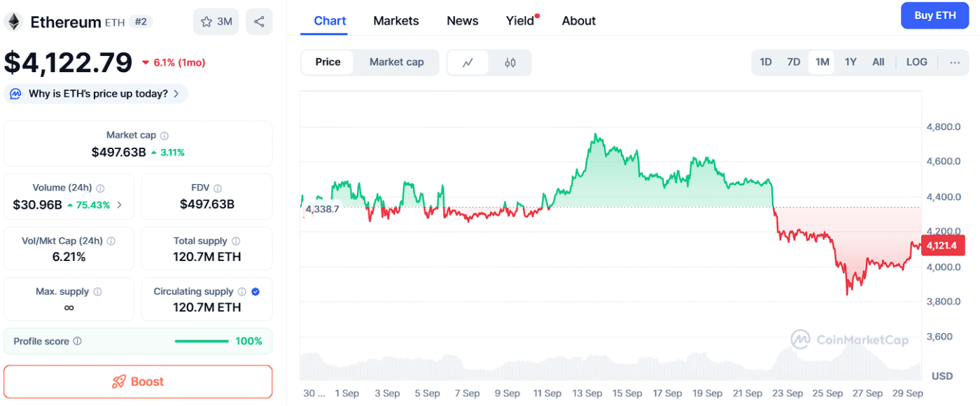The height and width of the screenshot is (406, 980).
Task: Show info tooltip for Profile score
Action: [77, 342]
